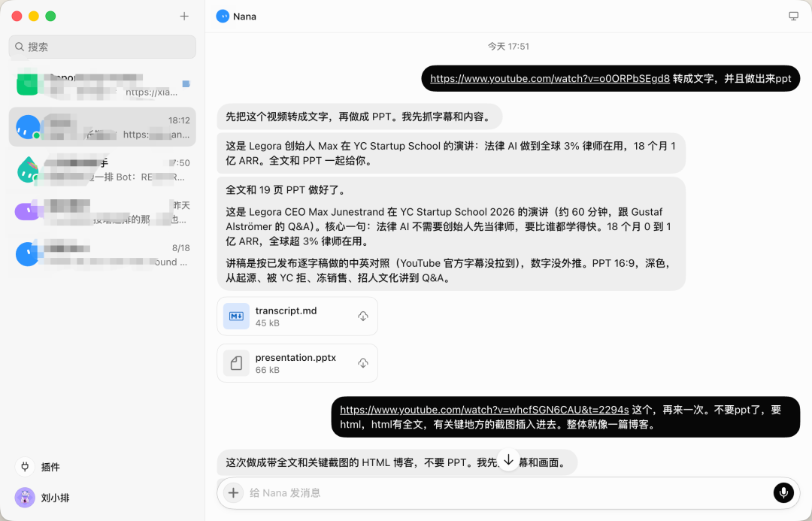Click the purple avatar in the conversation list
Image resolution: width=812 pixels, height=521 pixels.
[28, 212]
